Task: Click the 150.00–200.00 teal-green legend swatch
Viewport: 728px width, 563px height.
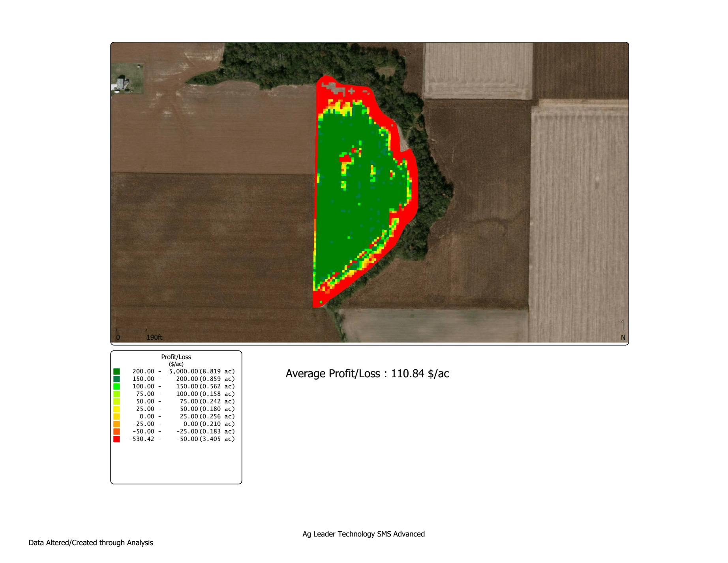Action: 116,379
